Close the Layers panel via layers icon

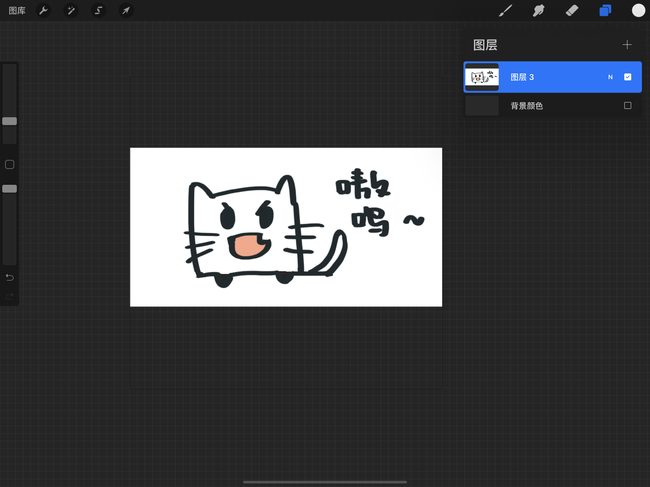pyautogui.click(x=605, y=10)
